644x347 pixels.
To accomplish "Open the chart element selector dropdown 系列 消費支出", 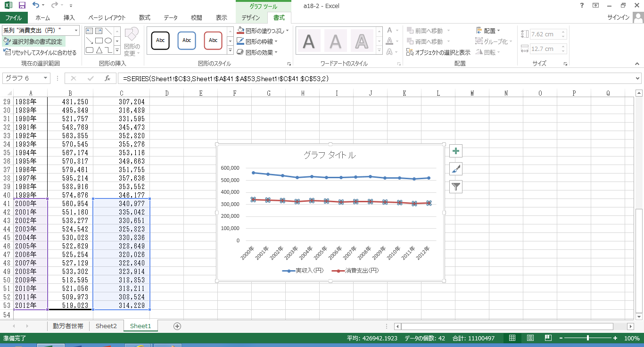I will (x=76, y=31).
